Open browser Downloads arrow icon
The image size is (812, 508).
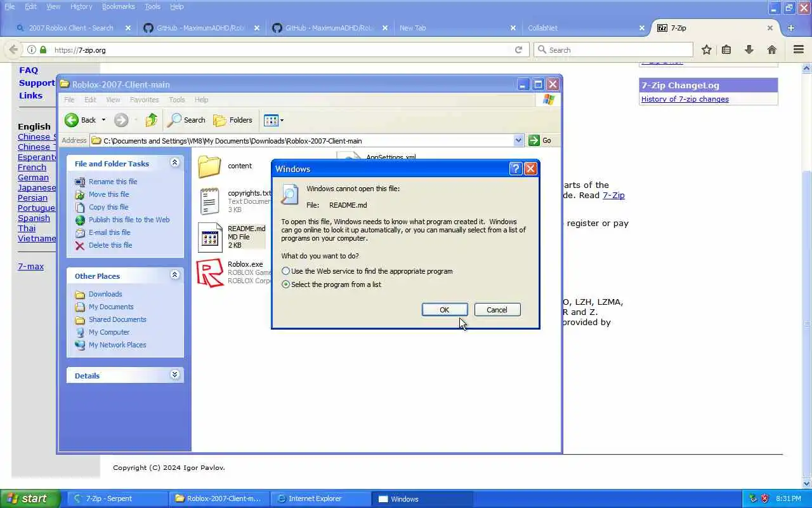tap(749, 50)
